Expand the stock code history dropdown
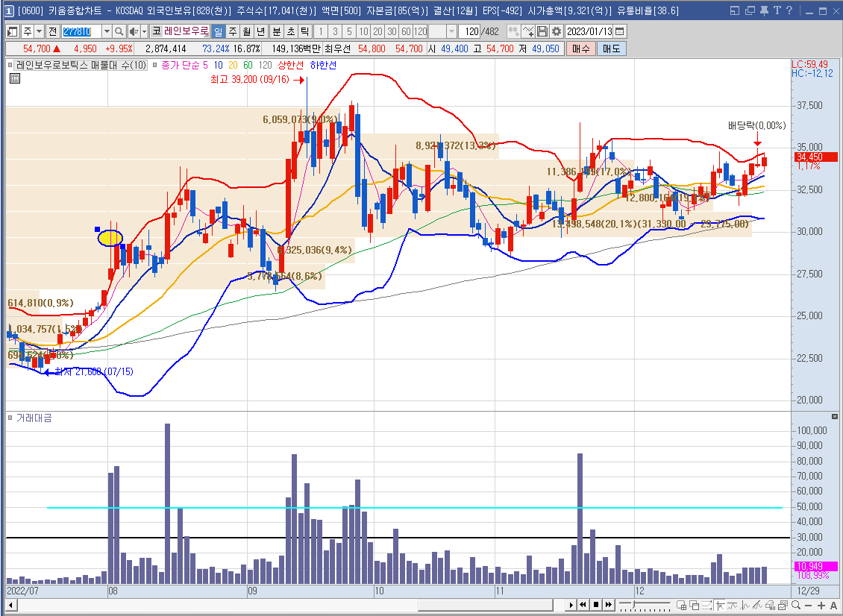This screenshot has width=843, height=616. [107, 32]
